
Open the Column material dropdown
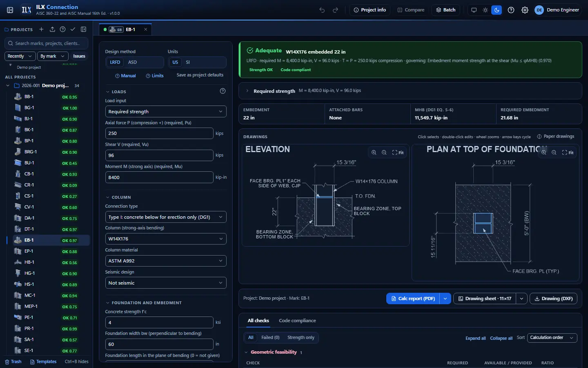click(x=166, y=261)
